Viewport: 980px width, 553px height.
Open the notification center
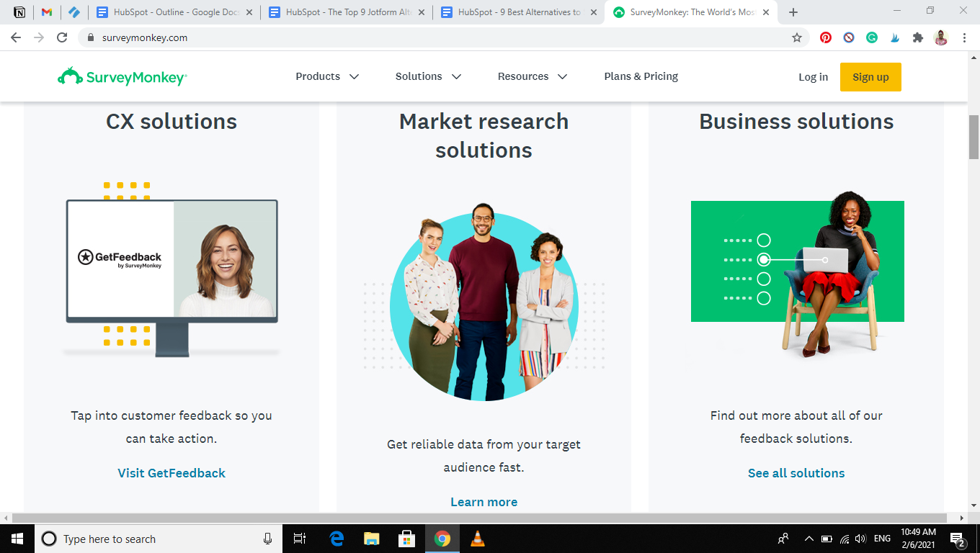pyautogui.click(x=958, y=539)
